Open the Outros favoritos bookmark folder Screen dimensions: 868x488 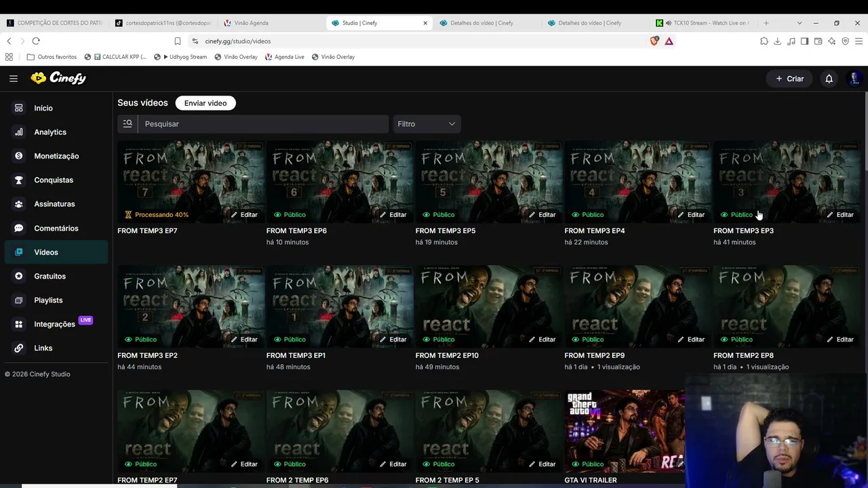(52, 57)
